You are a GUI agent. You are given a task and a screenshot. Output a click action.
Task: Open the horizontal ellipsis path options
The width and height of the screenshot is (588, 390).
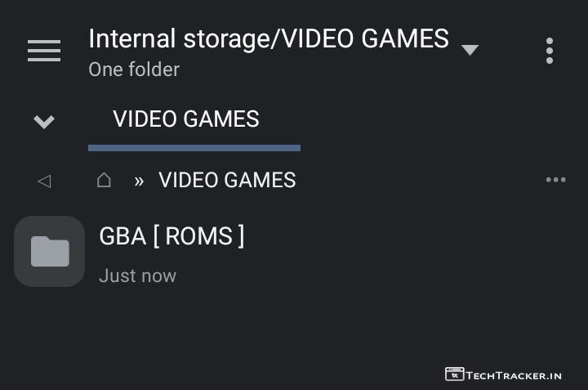click(x=555, y=180)
